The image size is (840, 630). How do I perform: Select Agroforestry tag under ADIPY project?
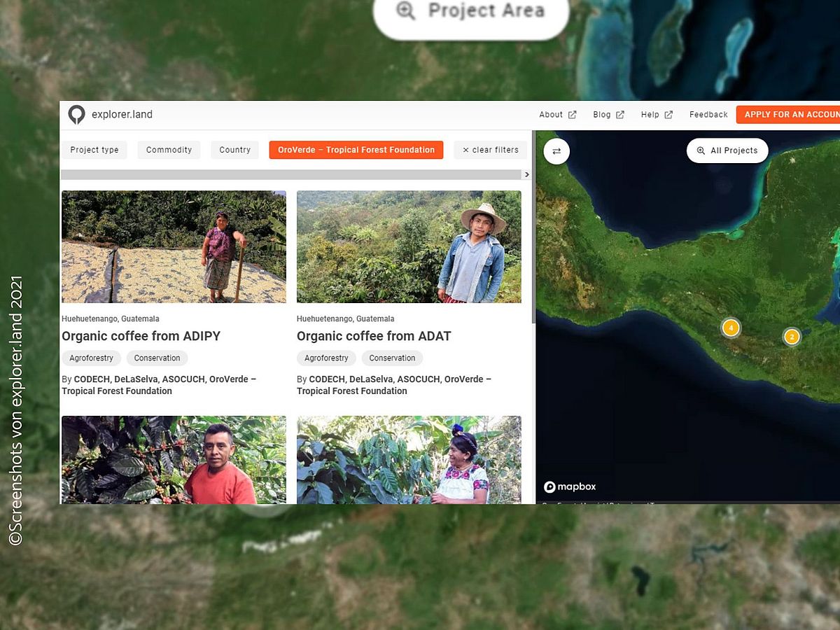(91, 358)
